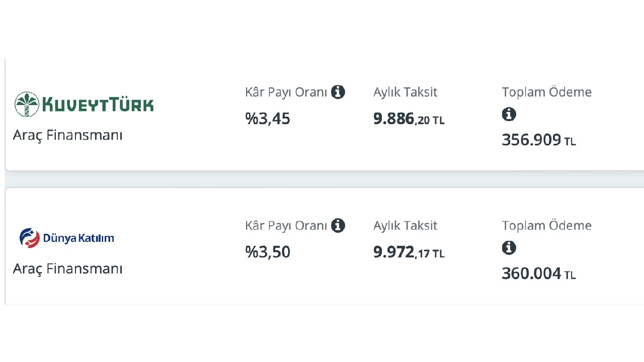Open info icon beside Kuveyt Türk Kâr Payı Oranı
This screenshot has width=644, height=362.
[338, 92]
